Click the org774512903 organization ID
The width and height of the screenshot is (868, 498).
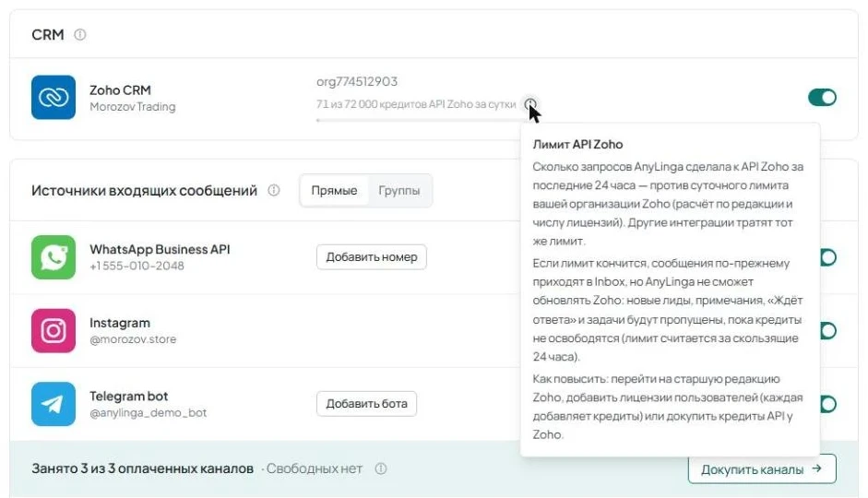pyautogui.click(x=357, y=81)
